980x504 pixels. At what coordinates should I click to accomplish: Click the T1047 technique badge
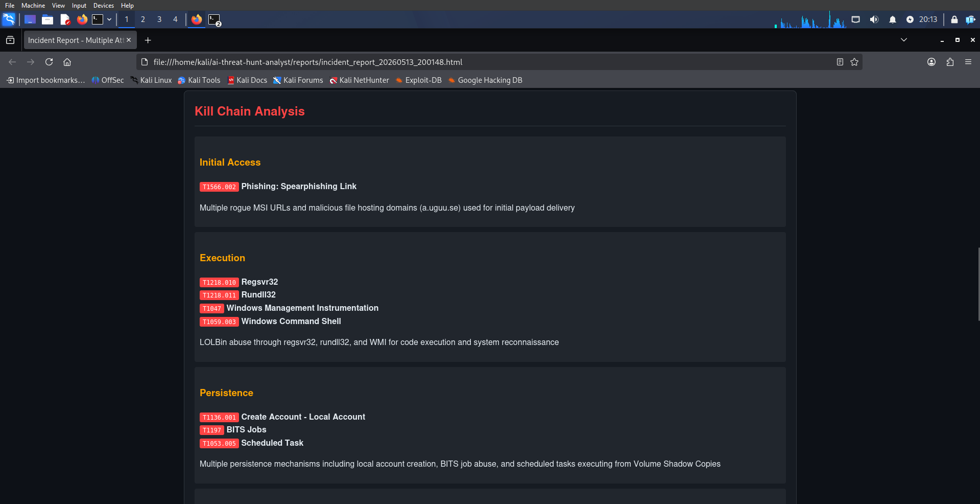212,309
